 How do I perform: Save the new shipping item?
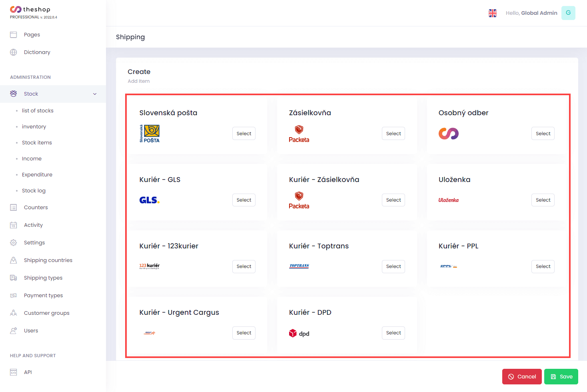pos(561,376)
